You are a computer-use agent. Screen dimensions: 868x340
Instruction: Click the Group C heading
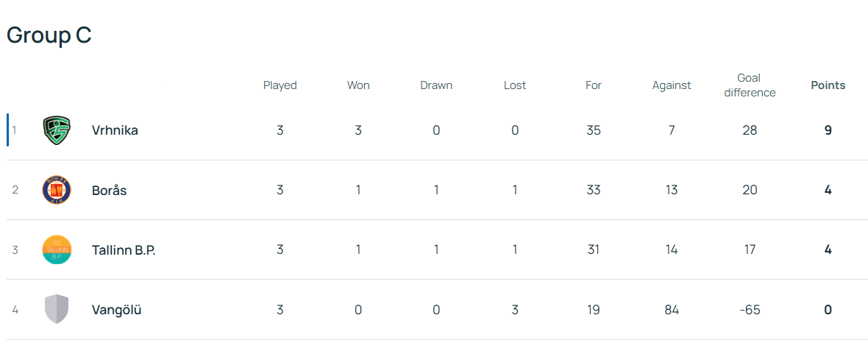click(49, 35)
